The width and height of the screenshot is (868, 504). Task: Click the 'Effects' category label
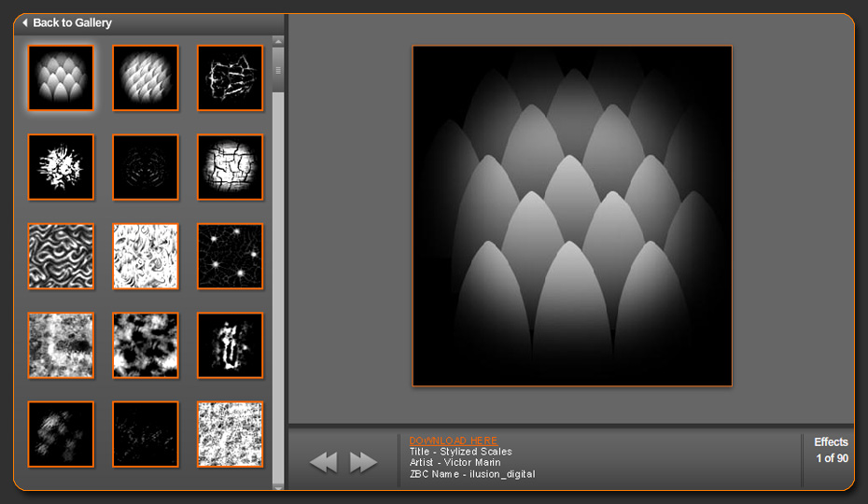[x=831, y=442]
